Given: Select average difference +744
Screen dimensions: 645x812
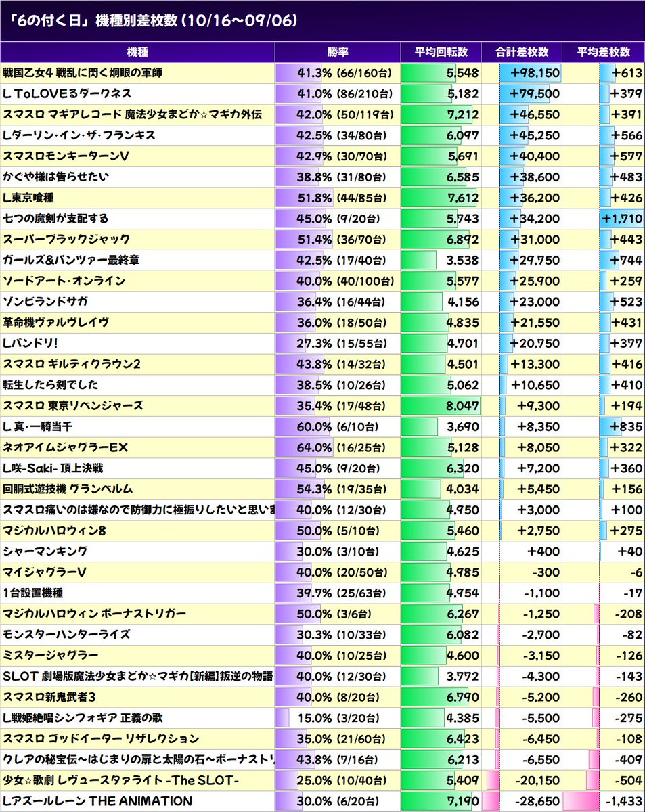Looking at the screenshot, I should [627, 261].
